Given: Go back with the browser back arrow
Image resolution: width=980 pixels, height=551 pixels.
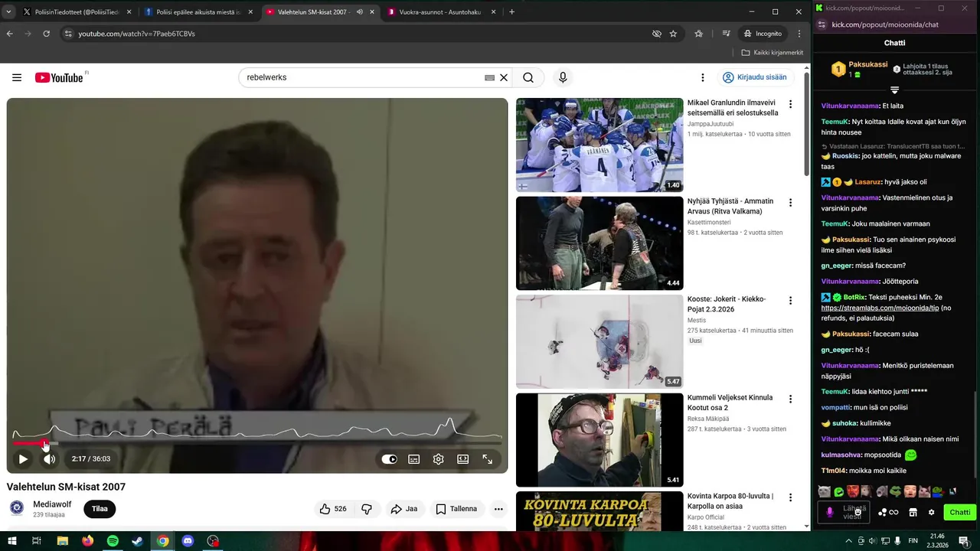Looking at the screenshot, I should pos(10,34).
